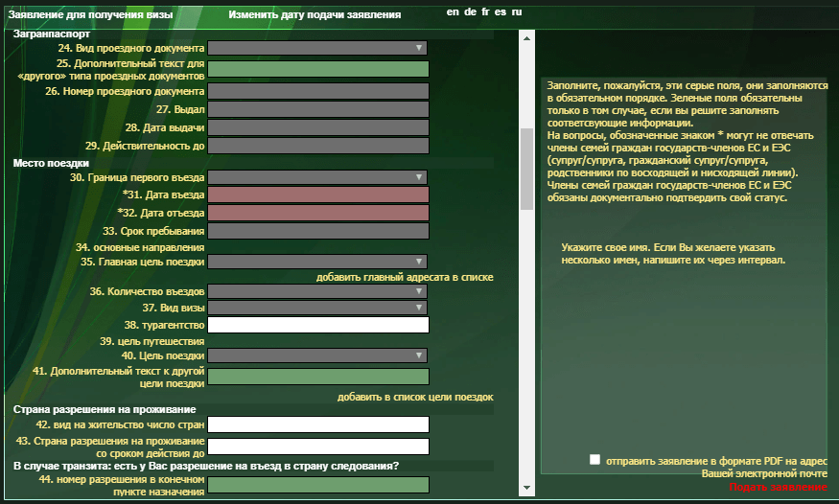Open the 'Вид проездного документа' dropdown

(317, 48)
